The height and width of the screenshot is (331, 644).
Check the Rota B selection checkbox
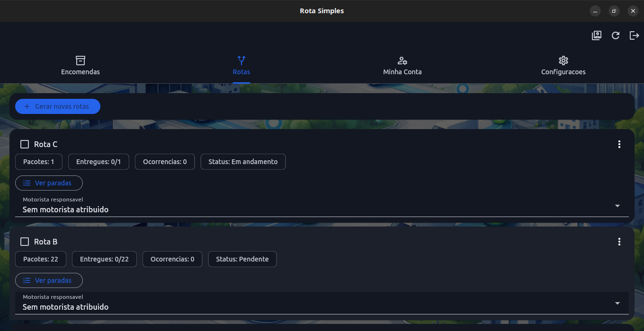click(24, 241)
